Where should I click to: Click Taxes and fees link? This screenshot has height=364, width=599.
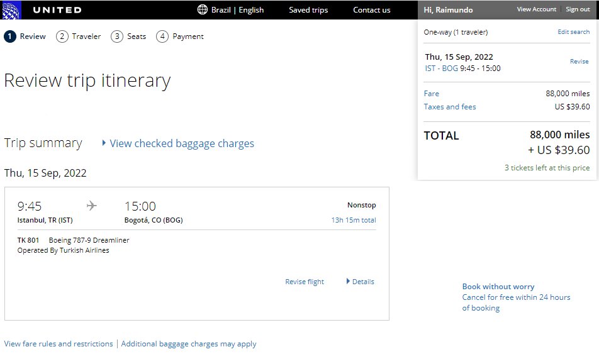point(450,107)
